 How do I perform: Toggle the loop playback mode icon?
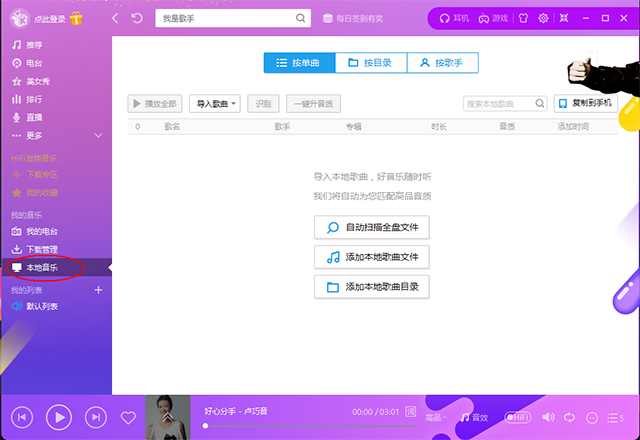pyautogui.click(x=570, y=417)
